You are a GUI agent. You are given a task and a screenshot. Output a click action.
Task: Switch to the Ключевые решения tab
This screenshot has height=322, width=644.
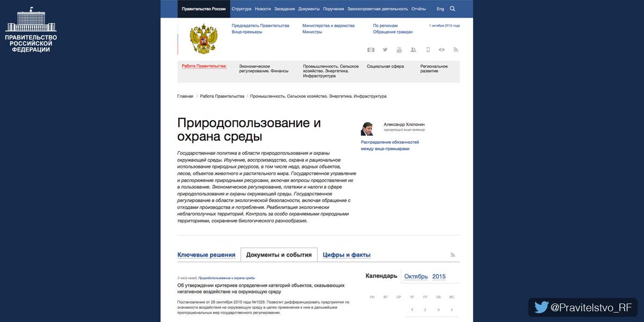207,255
